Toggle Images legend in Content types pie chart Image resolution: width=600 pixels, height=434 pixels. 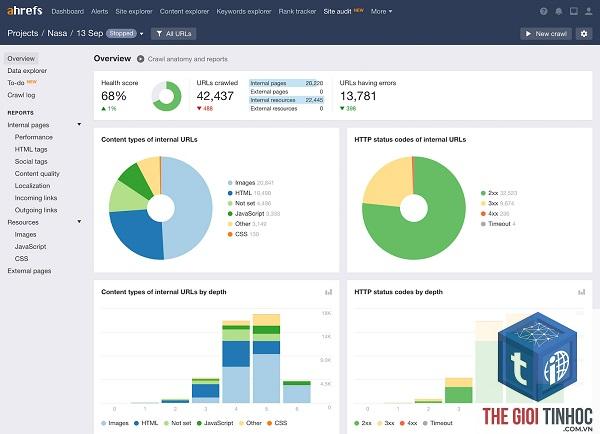(251, 183)
